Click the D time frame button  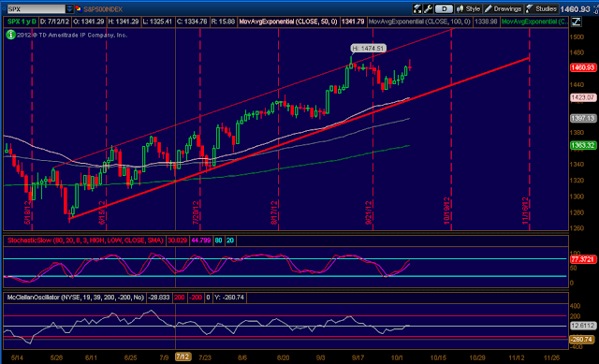point(444,8)
